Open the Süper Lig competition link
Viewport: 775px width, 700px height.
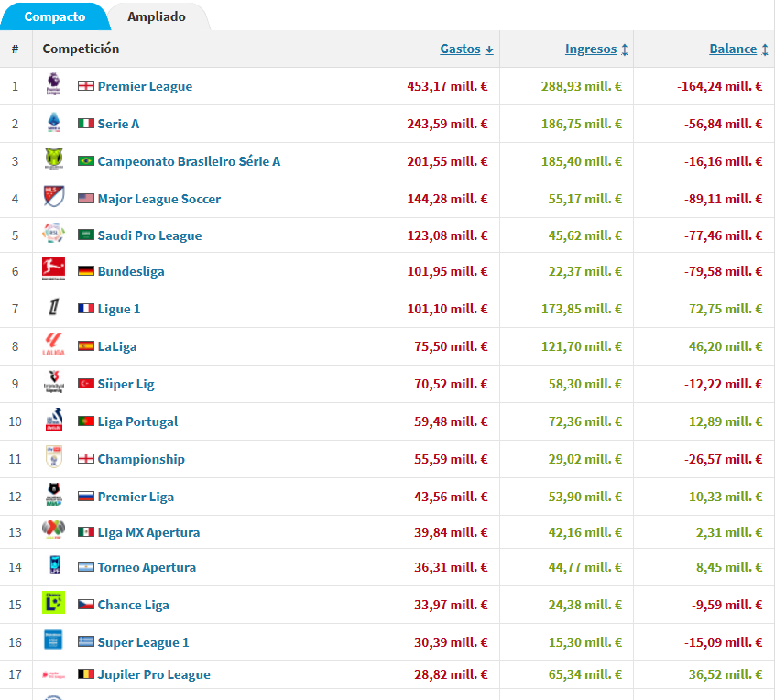coord(126,384)
